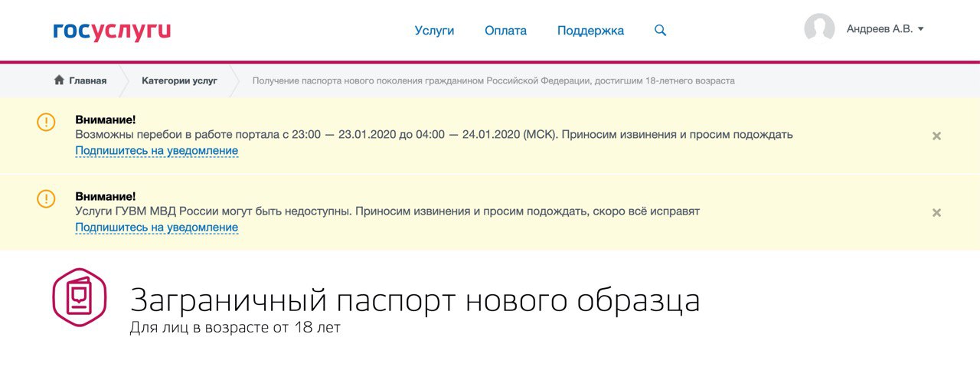Subscribe to notification for ГУВМ МВД outage

click(157, 228)
